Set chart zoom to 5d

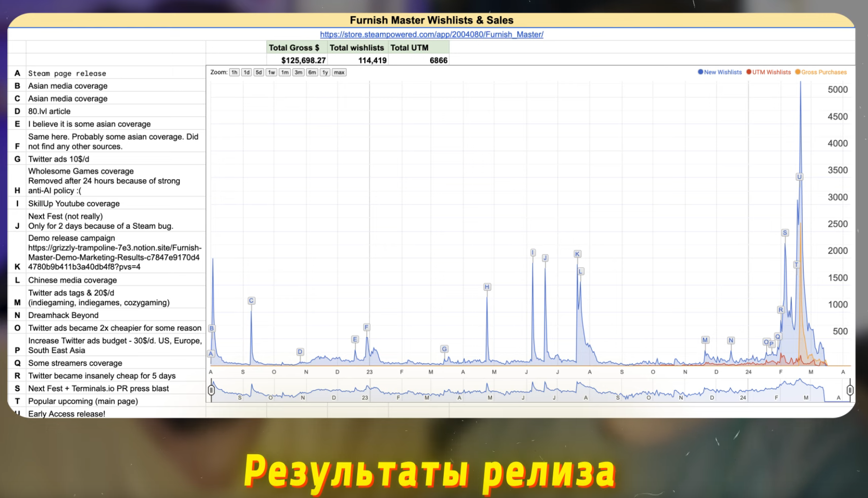coord(259,73)
